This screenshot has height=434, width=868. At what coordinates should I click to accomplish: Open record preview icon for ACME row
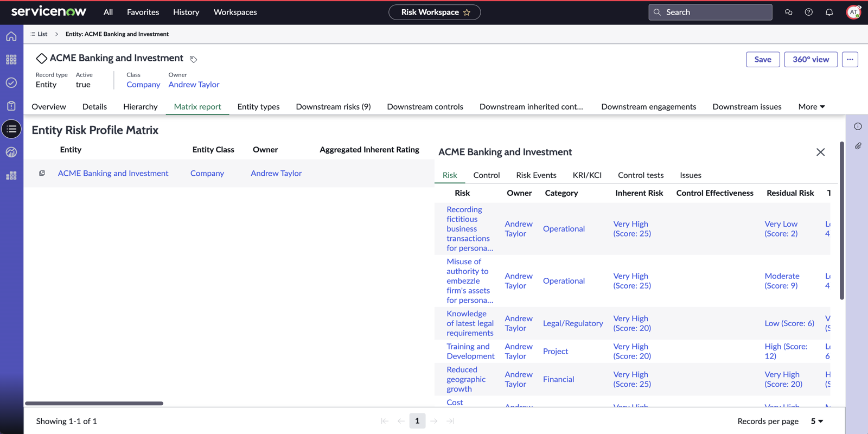(42, 173)
